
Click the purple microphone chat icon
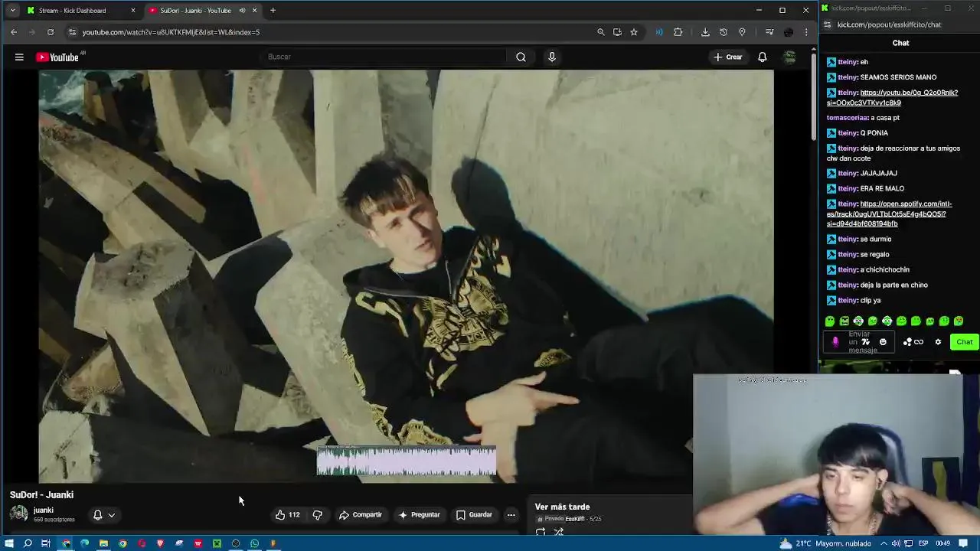[835, 342]
